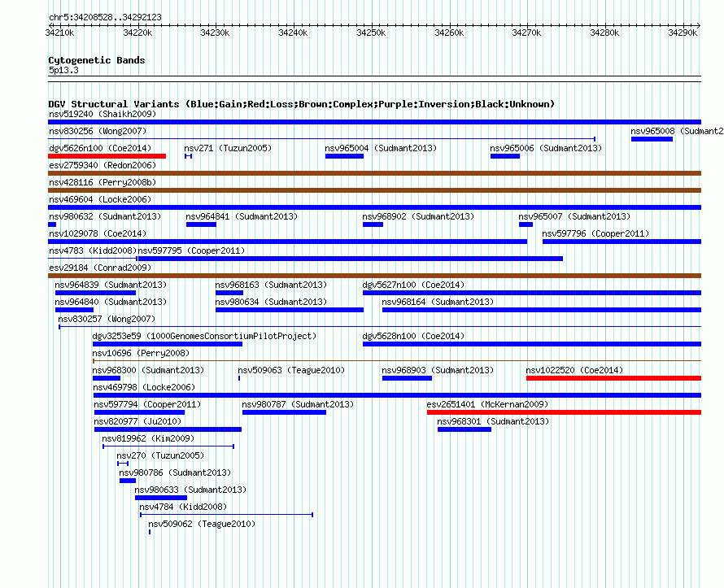Click the blue nsv964841 gain bar

click(x=201, y=224)
